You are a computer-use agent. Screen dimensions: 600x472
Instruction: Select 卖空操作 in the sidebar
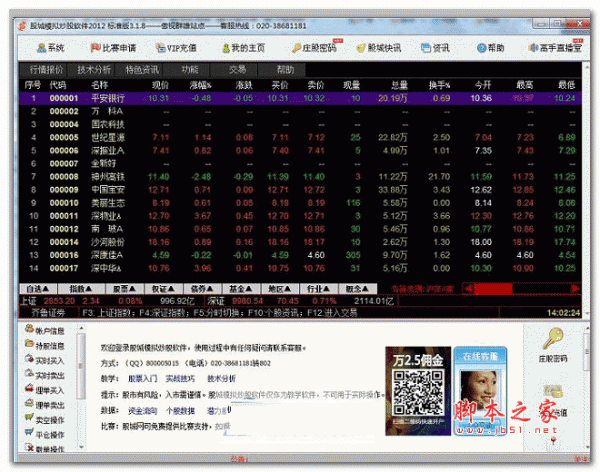coord(44,420)
